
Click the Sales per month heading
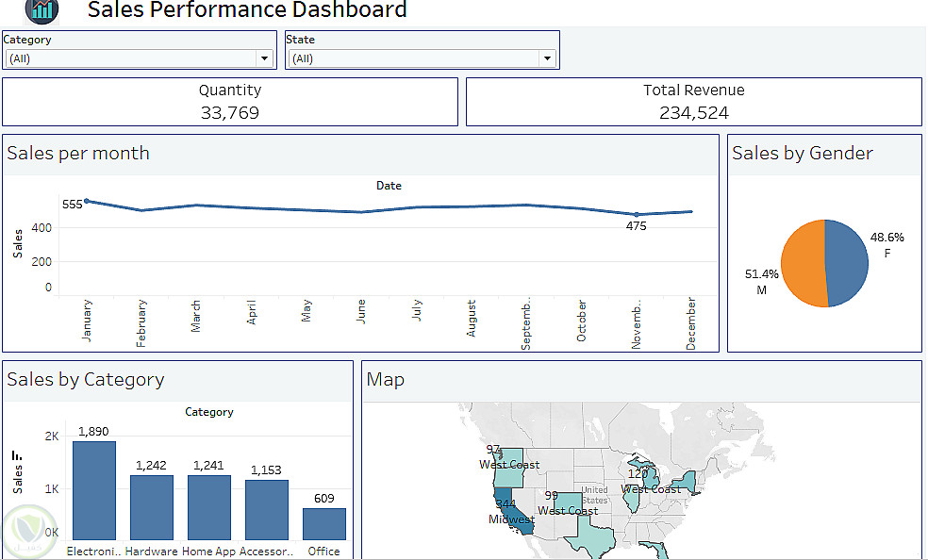78,153
